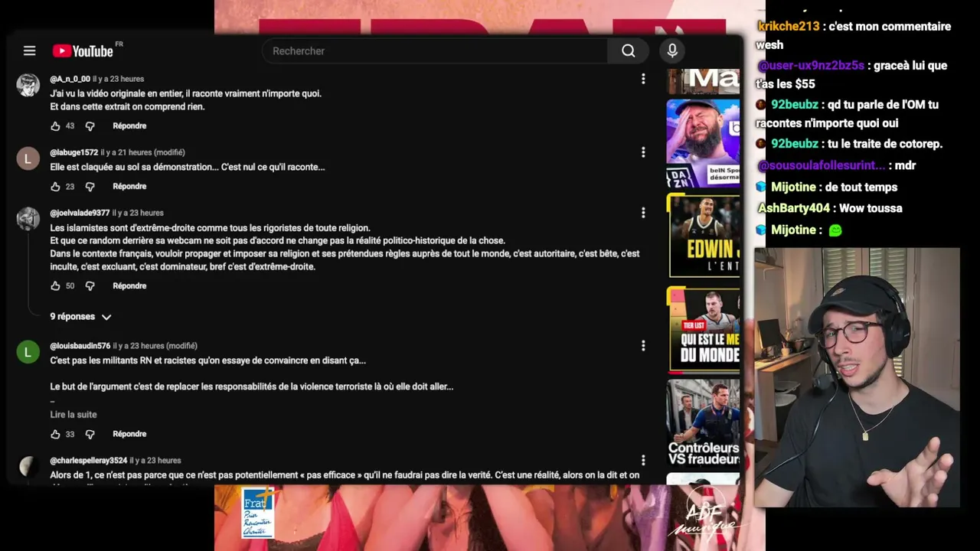
Task: Expand the 9 réponses thread
Action: click(80, 316)
